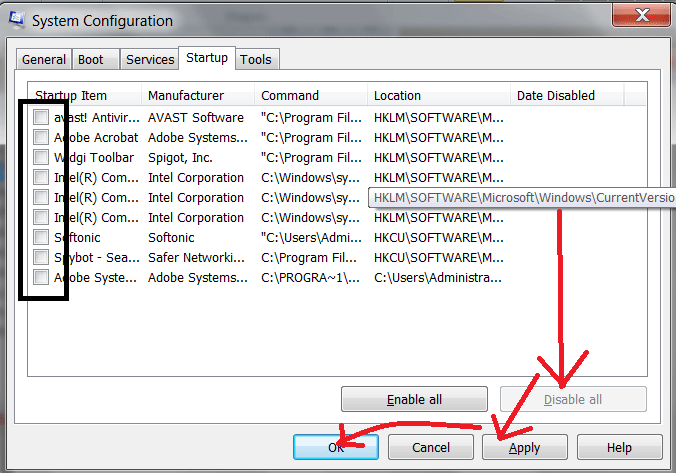Click the 'Safer Networki...' manufacturer cell
Screen dimensions: 676x473
[x=196, y=257]
